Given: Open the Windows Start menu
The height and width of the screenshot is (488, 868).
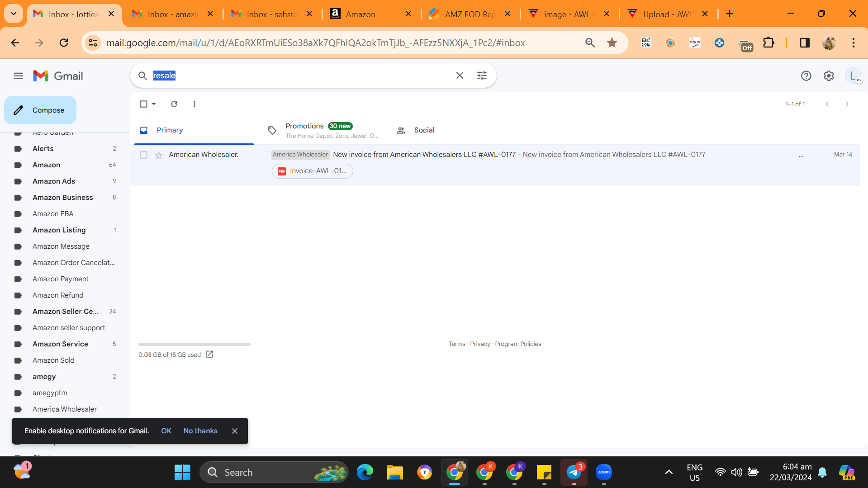Looking at the screenshot, I should 182,472.
